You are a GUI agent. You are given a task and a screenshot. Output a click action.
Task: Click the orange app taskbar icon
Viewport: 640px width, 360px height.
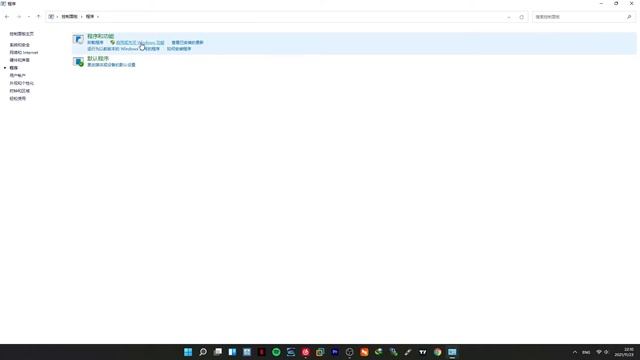pos(364,352)
